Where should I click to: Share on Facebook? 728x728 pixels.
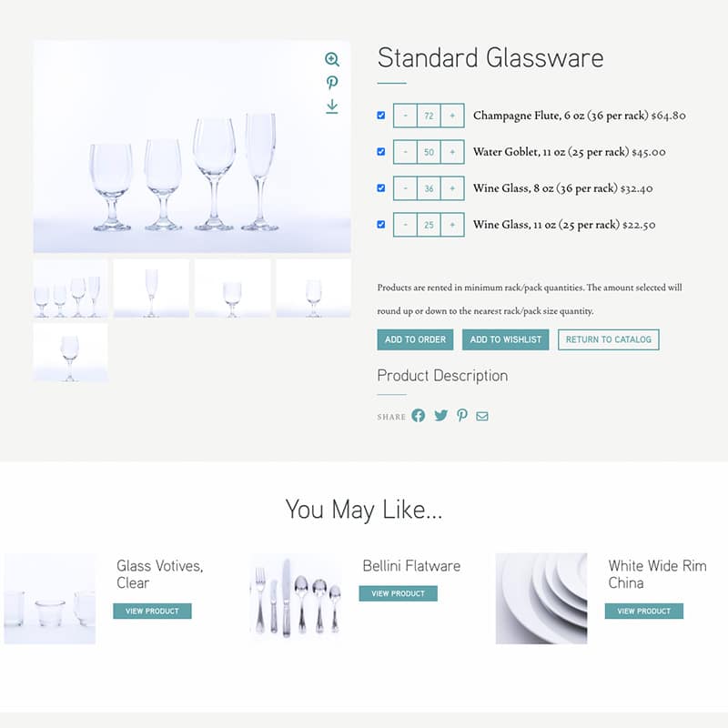(418, 415)
